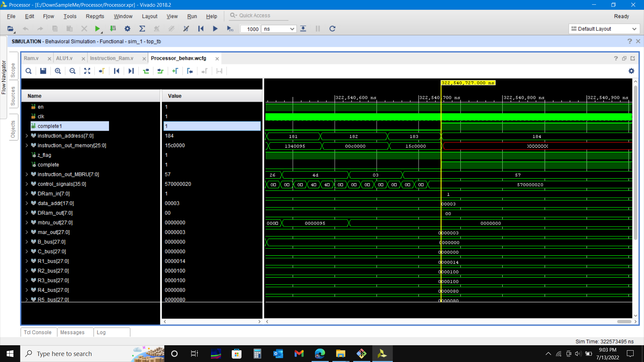Expand data_addr[17:0] signal
This screenshot has height=362, width=644.
point(27,203)
